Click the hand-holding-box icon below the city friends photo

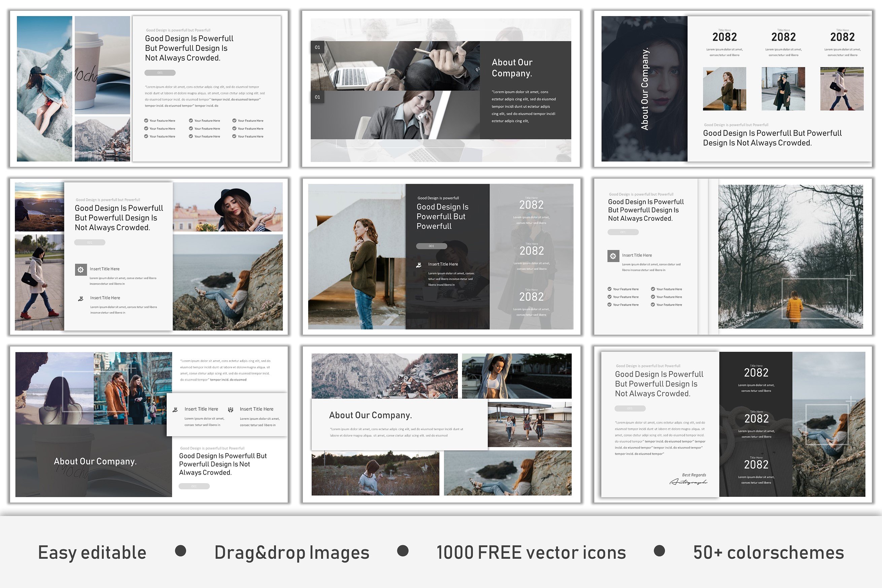[175, 409]
